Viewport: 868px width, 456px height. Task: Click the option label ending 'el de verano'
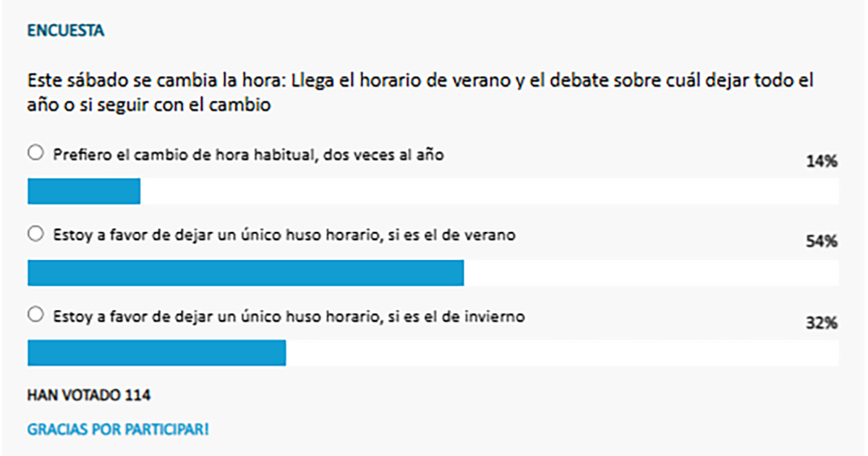pyautogui.click(x=284, y=235)
